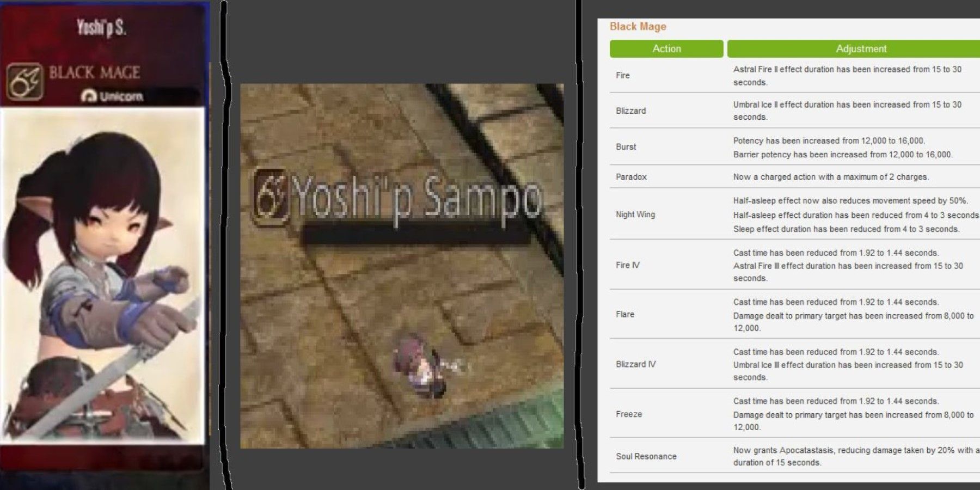Image resolution: width=980 pixels, height=490 pixels.
Task: Select the "Fire IV" action cell
Action: point(628,265)
